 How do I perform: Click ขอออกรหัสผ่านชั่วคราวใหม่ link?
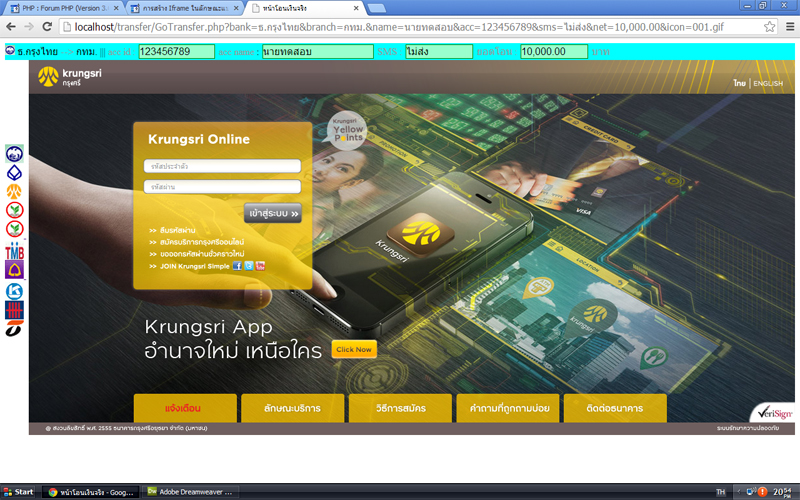pos(202,254)
